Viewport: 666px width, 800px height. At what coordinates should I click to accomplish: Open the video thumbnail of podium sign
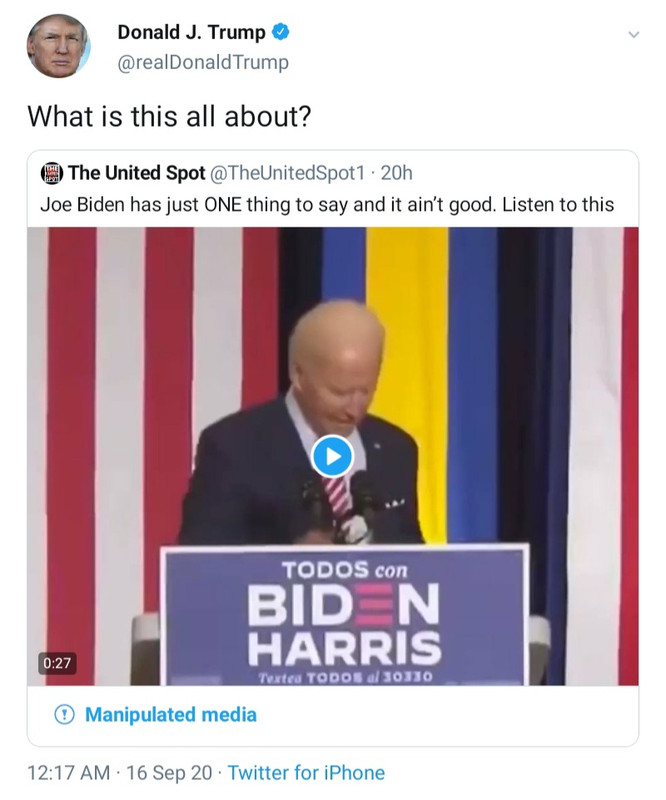click(345, 615)
